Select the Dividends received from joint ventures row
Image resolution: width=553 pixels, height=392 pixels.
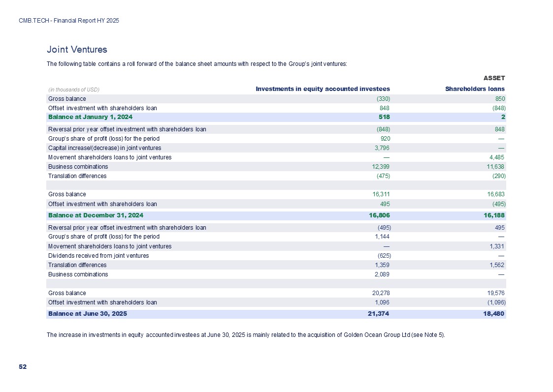click(98, 256)
